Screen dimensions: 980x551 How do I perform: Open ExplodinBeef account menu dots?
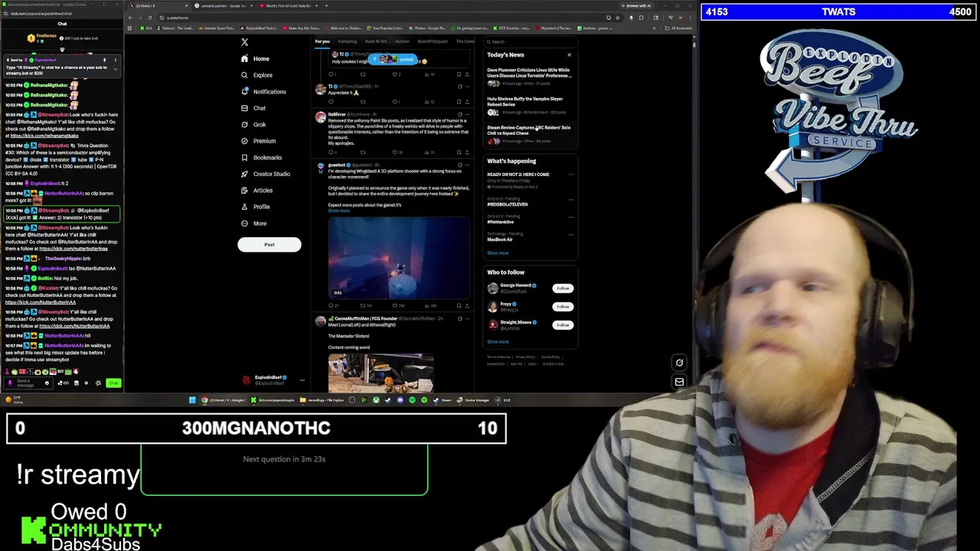tap(302, 380)
